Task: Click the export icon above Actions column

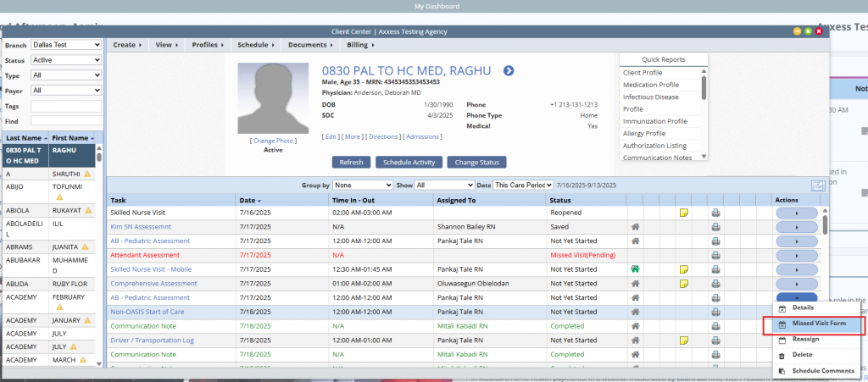Action: 818,185
